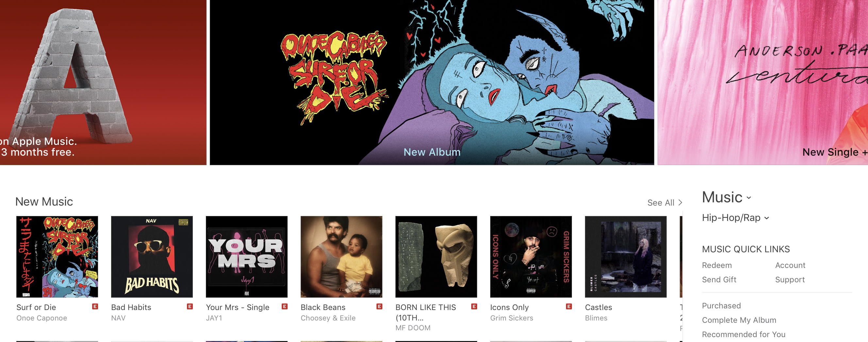Open the Support quick link
This screenshot has width=868, height=342.
[790, 279]
